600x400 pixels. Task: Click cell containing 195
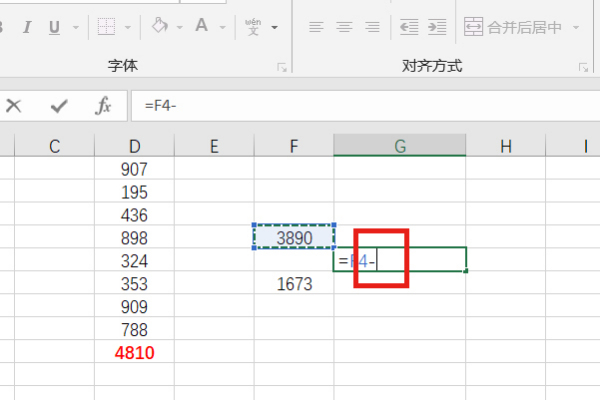pyautogui.click(x=134, y=192)
